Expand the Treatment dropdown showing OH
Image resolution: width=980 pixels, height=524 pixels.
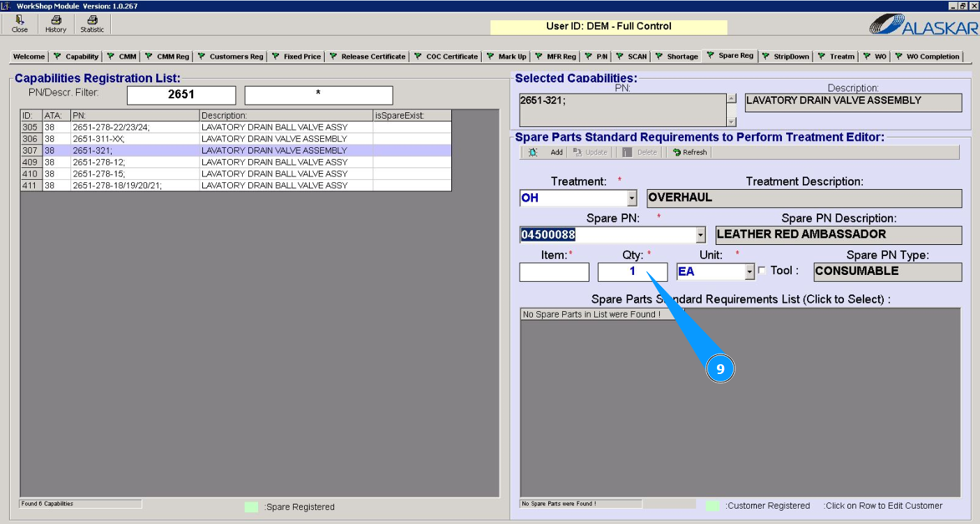(x=632, y=198)
